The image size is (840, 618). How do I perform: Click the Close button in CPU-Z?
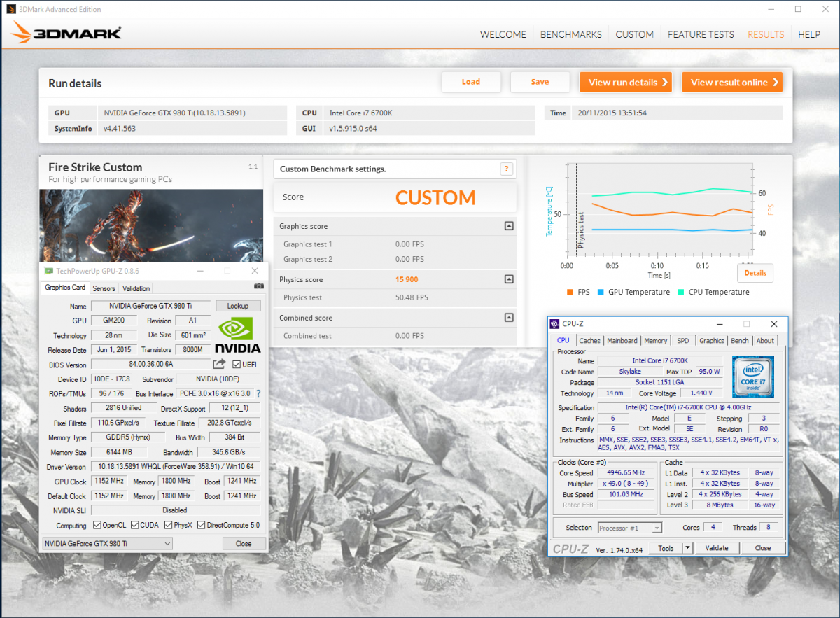click(x=763, y=548)
